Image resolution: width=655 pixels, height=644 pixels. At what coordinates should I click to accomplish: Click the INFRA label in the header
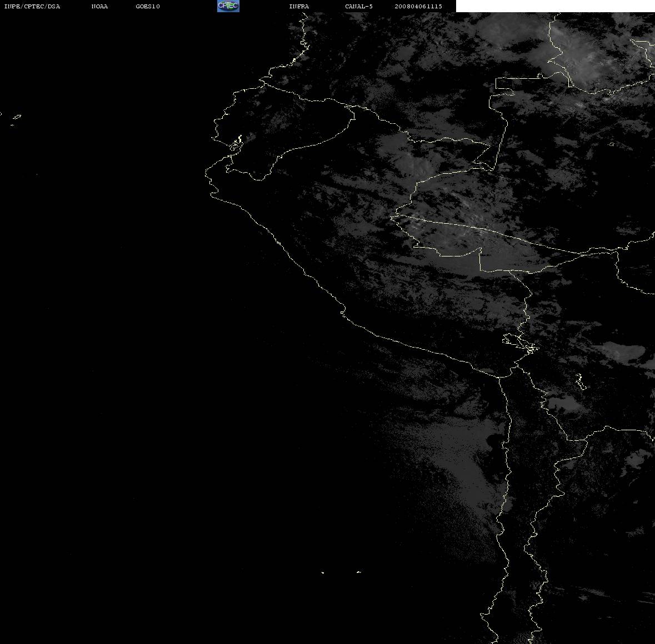coord(299,6)
